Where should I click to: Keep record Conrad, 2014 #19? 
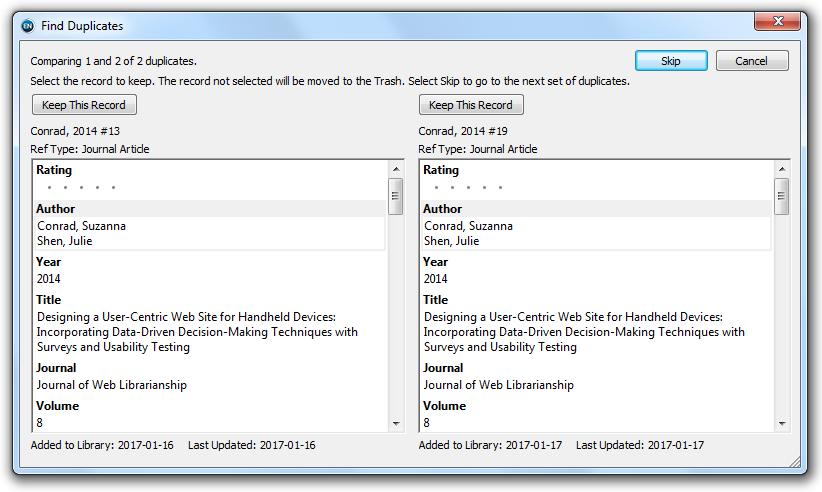(471, 105)
